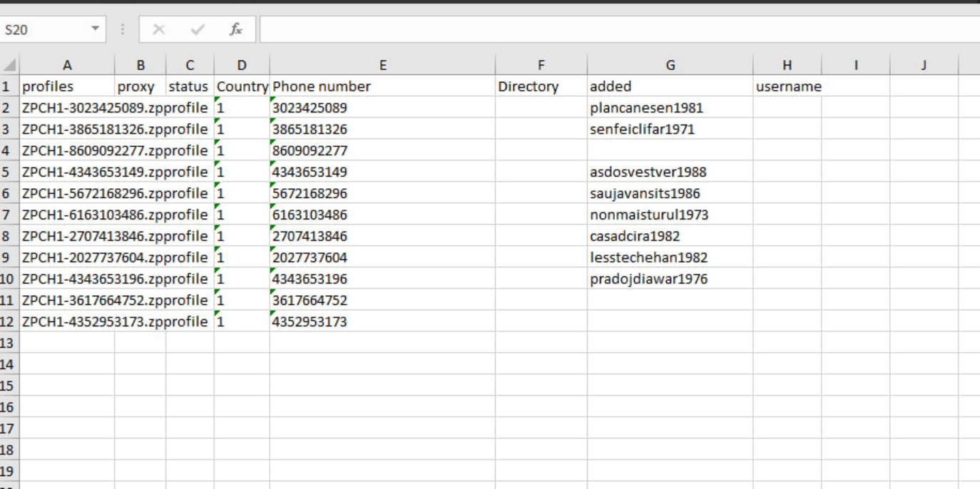Select the cell containing plancanesen1981

(647, 108)
